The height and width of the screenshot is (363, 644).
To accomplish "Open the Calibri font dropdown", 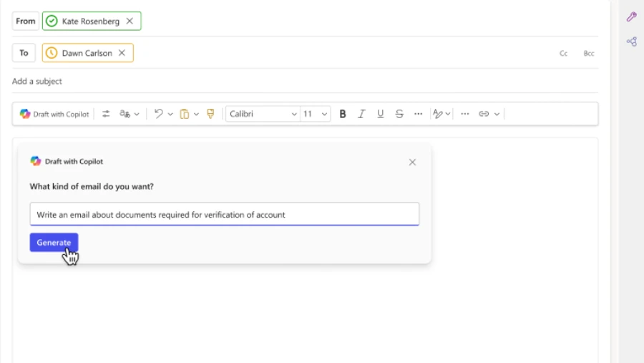I will 263,114.
